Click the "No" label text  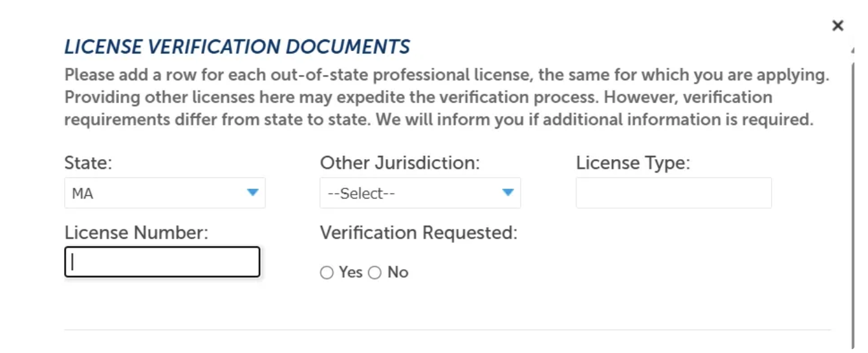coord(398,272)
